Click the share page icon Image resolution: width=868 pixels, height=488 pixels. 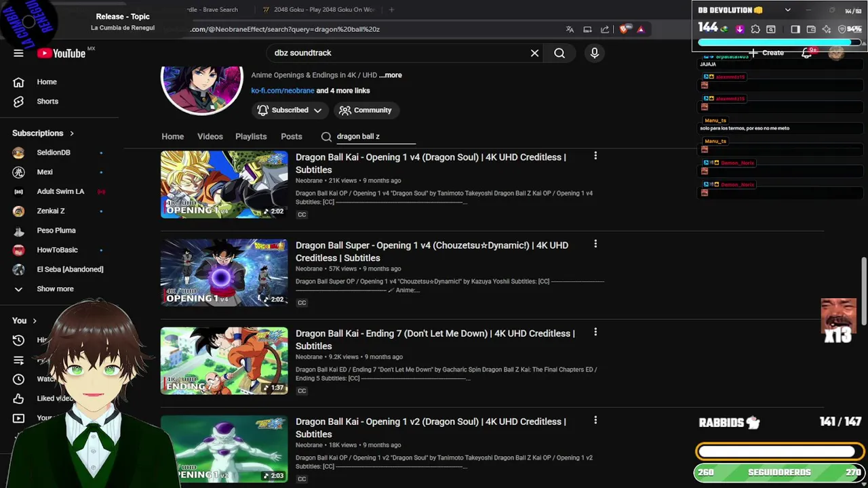coord(605,29)
